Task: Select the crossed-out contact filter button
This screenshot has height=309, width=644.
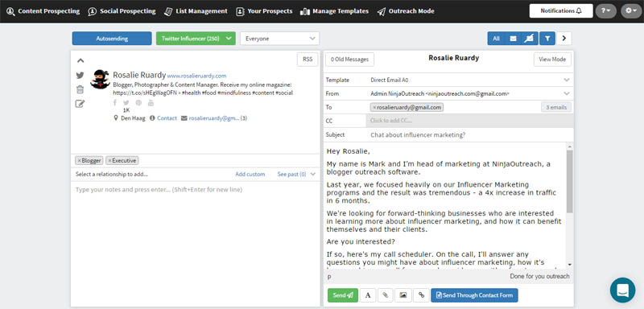Action: 530,39
